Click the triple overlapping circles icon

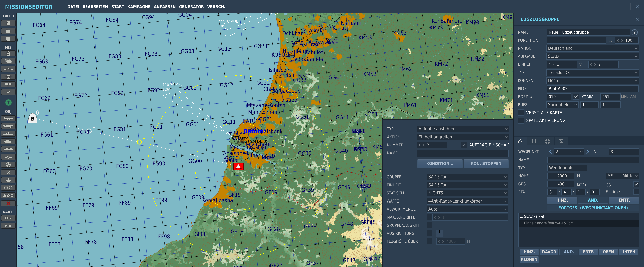[x=8, y=188]
